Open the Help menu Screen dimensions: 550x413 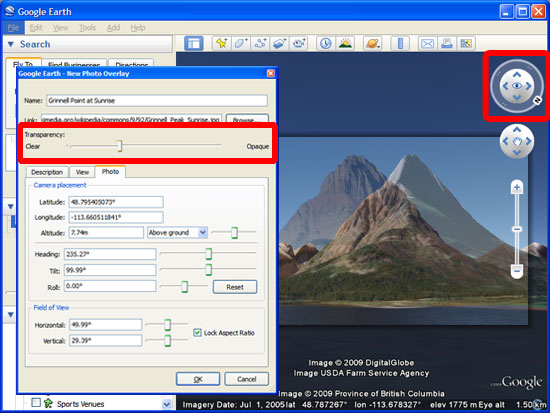pos(138,27)
